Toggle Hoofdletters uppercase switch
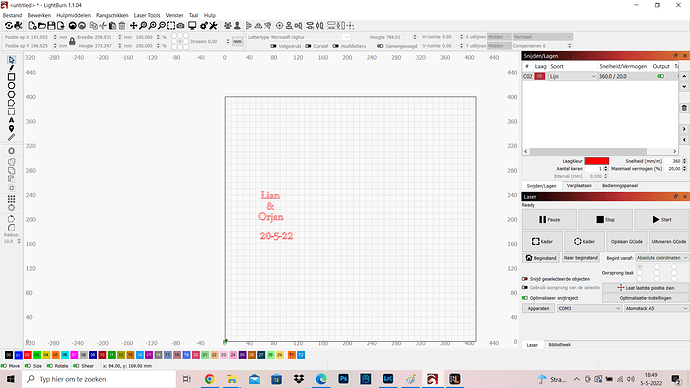Image resolution: width=690 pixels, height=388 pixels. pyautogui.click(x=335, y=46)
